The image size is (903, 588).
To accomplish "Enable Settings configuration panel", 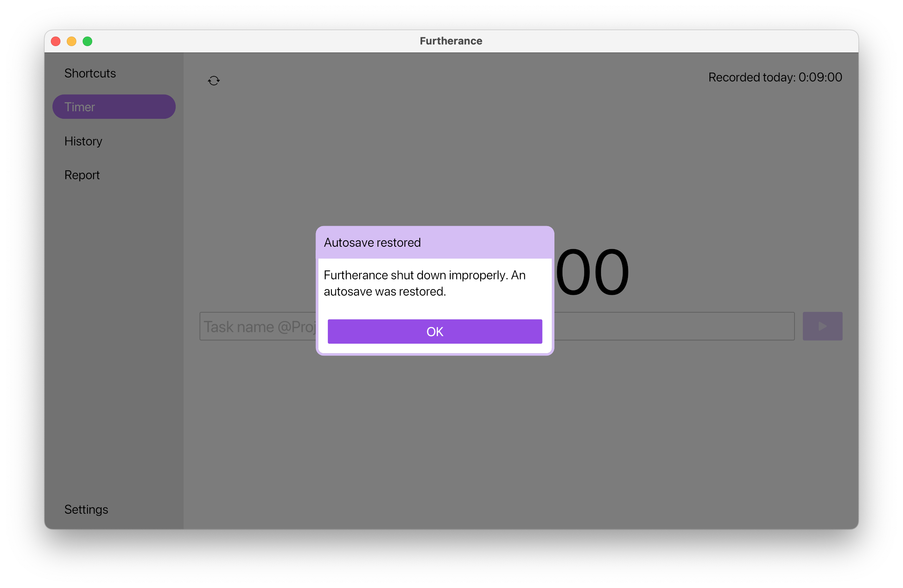I will coord(86,509).
